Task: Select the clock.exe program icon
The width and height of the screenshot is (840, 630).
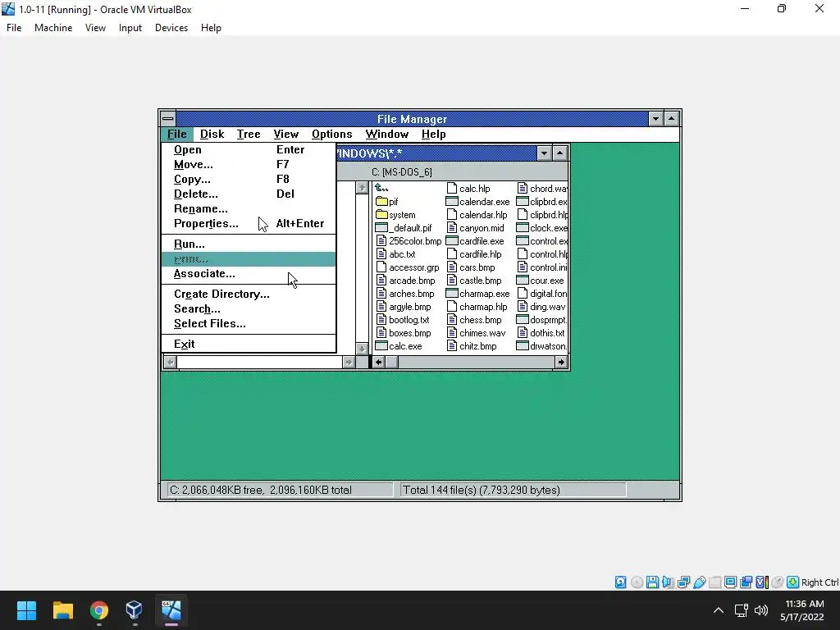Action: tap(523, 228)
